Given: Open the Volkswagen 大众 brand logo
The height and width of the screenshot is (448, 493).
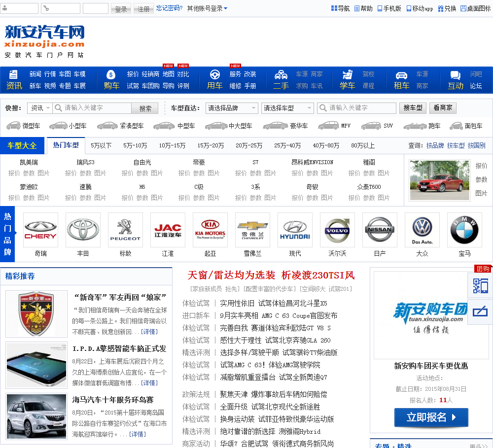Looking at the screenshot, I should click(x=423, y=230).
